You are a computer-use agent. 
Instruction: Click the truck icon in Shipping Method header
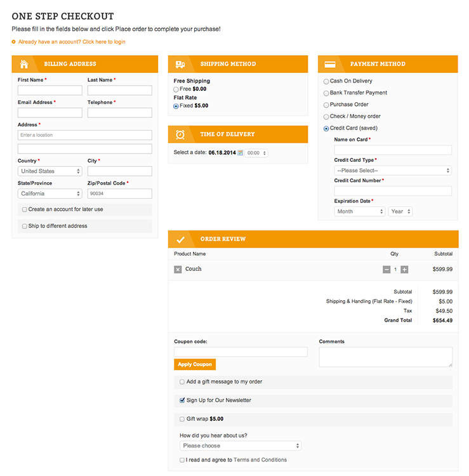pos(180,64)
